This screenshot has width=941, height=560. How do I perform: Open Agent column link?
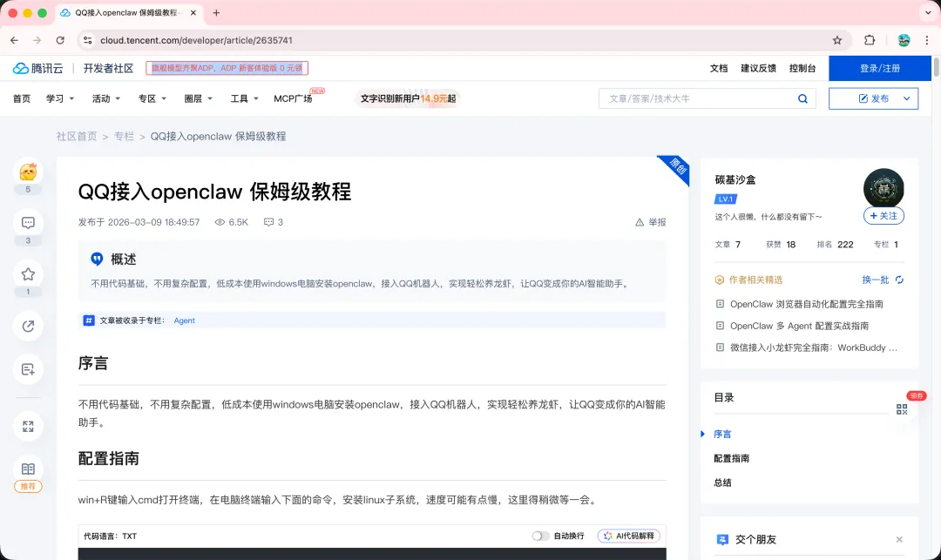[184, 320]
